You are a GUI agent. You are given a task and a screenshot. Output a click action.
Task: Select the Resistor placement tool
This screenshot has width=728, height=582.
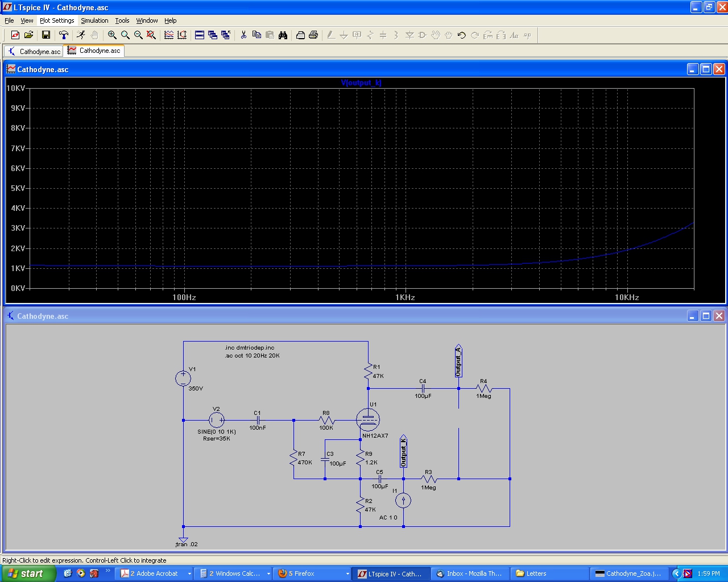tap(370, 35)
